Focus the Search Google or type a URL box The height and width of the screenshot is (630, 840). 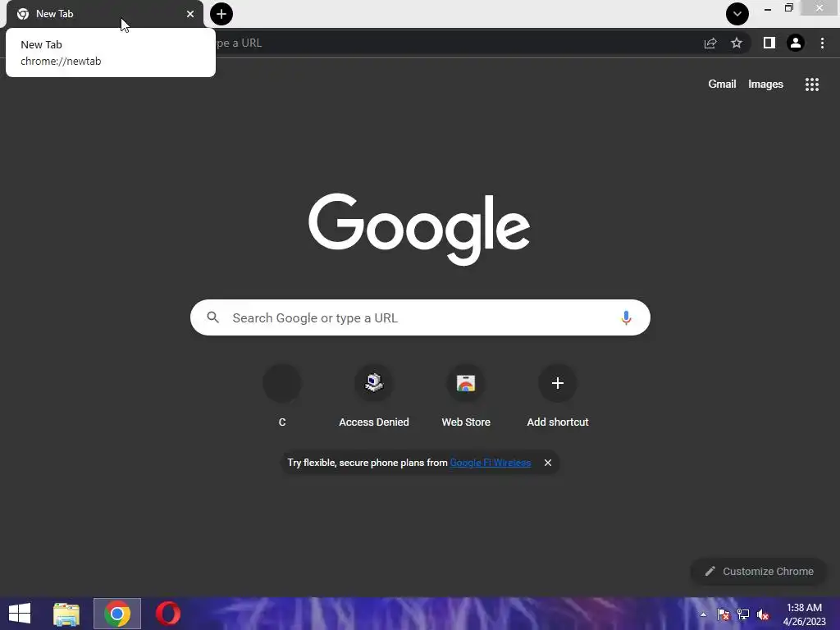(420, 317)
